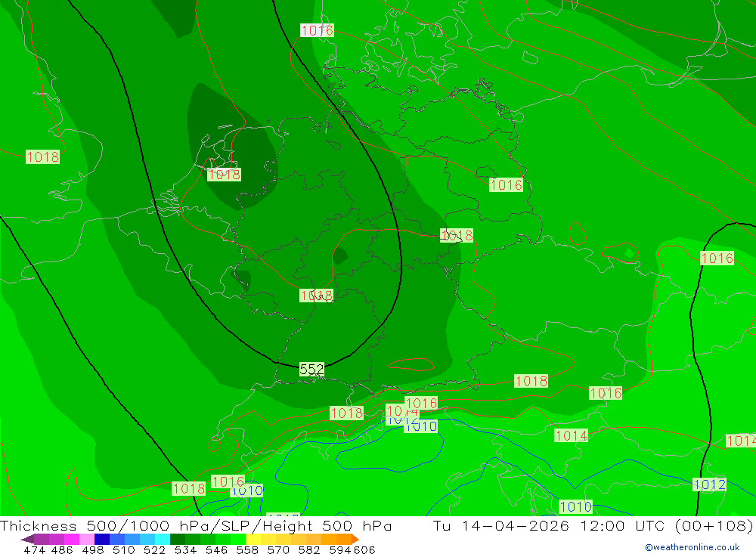Click legend value 522
This screenshot has width=756, height=554.
point(154,549)
